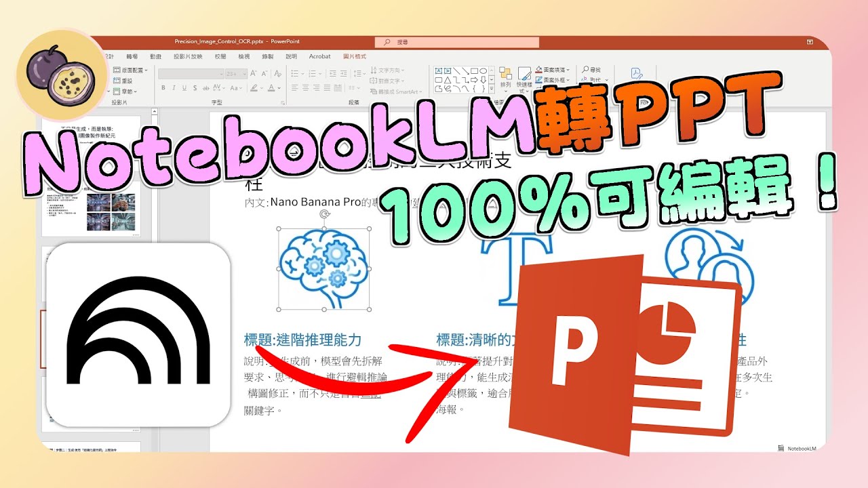Open the 版面配置 layout dropdown
This screenshot has height=488, width=868.
[130, 70]
